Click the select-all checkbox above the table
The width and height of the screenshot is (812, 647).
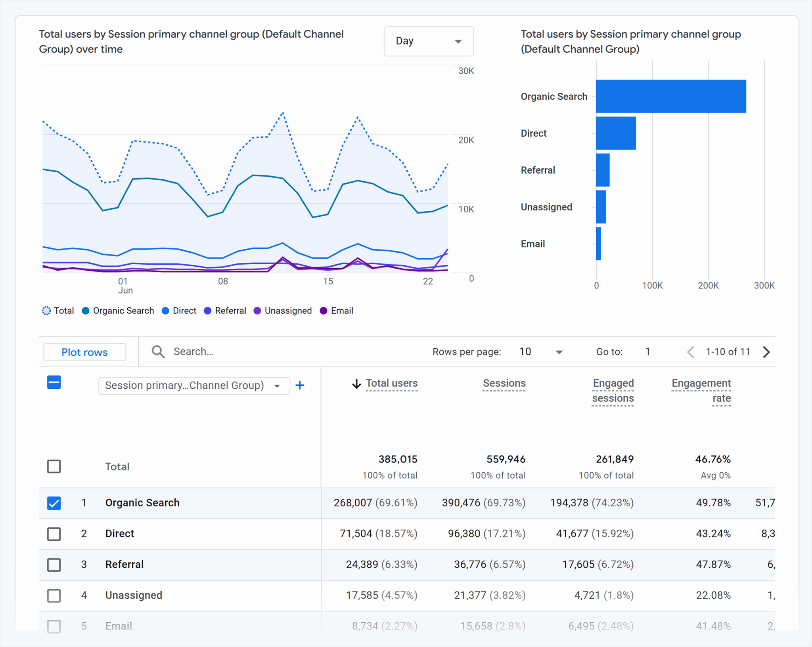pos(54,382)
